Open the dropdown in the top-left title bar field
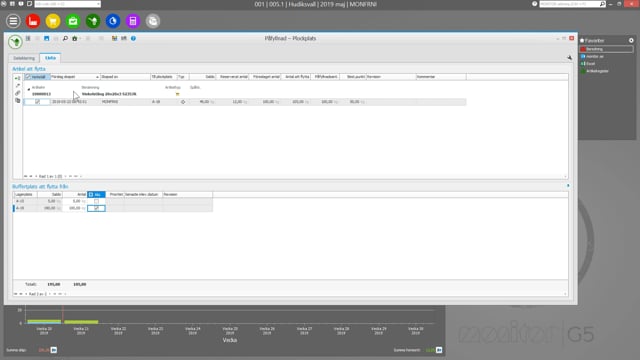Screen dimensions: 640x360 (x=98, y=4)
